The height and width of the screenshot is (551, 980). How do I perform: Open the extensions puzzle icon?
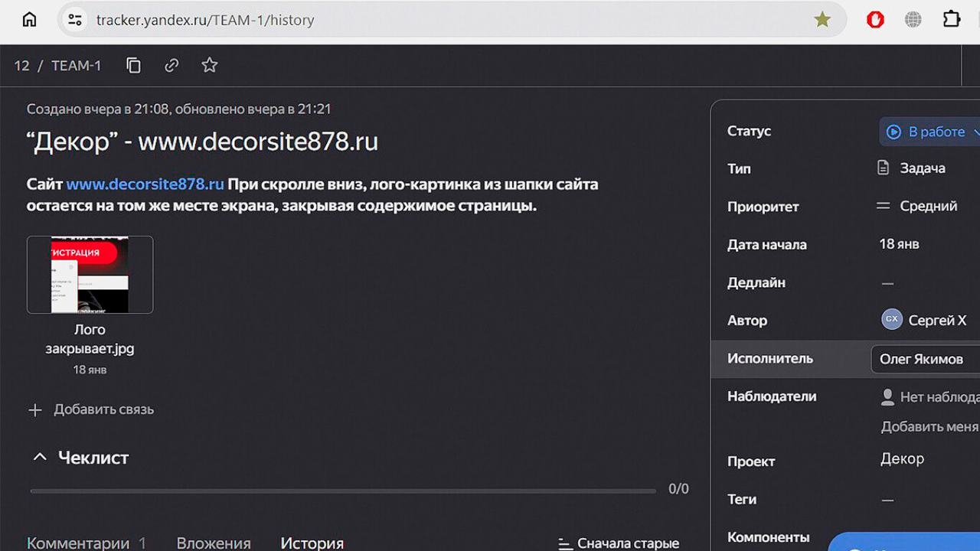952,19
